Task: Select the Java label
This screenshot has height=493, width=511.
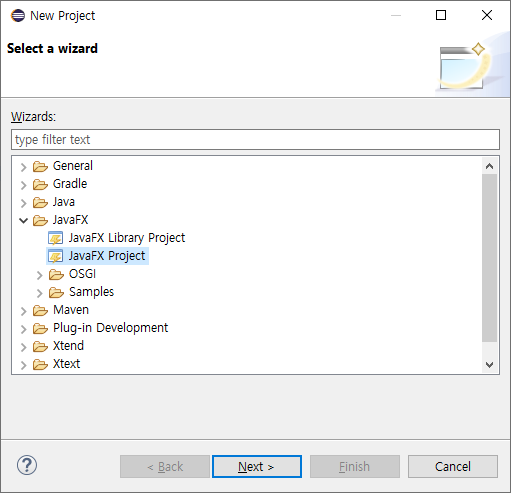Action: click(x=64, y=202)
